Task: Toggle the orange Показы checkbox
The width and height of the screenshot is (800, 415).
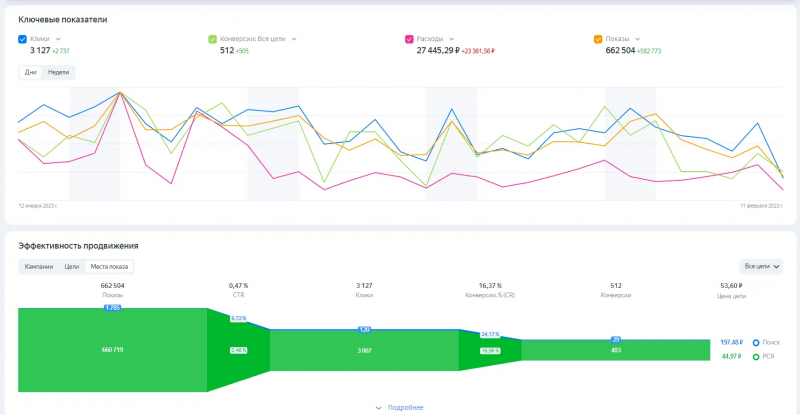Action: click(598, 39)
